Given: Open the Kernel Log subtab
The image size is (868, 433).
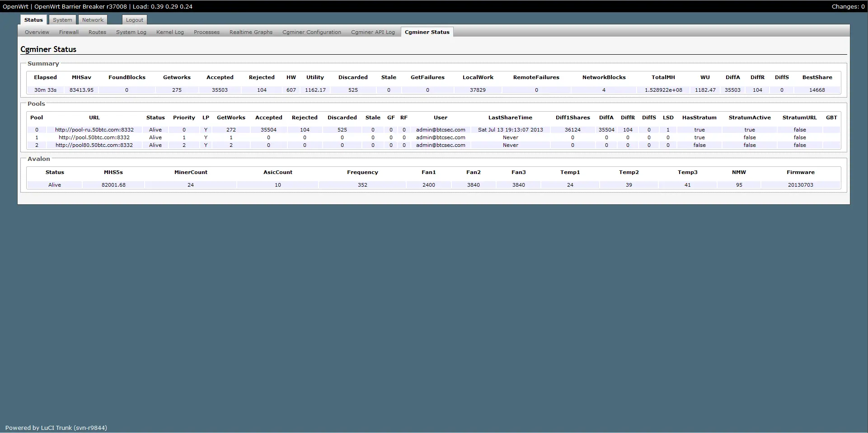Looking at the screenshot, I should coord(170,32).
